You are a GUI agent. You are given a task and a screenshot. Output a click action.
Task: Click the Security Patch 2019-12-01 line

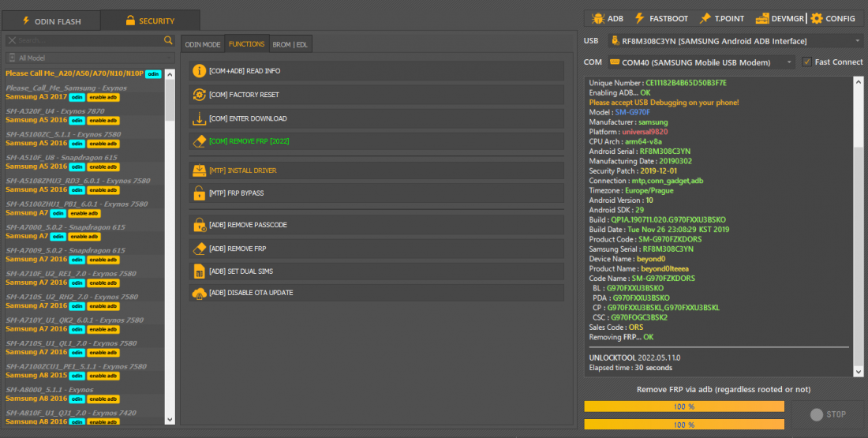[x=633, y=170]
